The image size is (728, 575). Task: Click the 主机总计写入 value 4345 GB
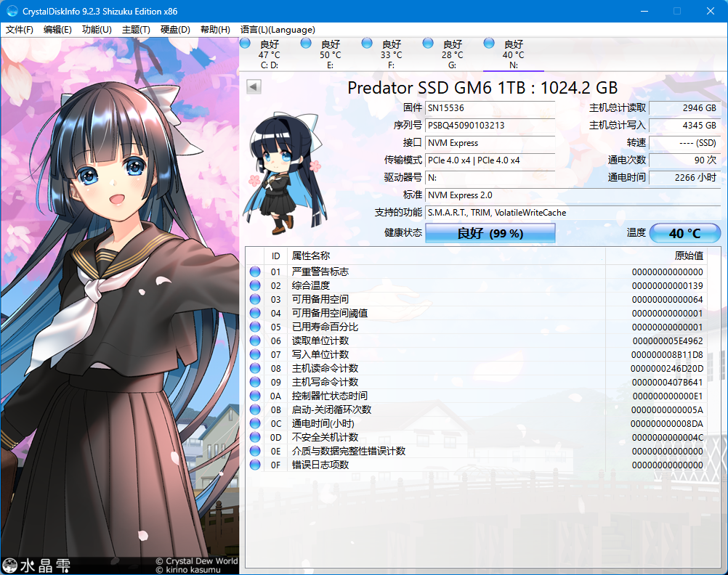685,126
